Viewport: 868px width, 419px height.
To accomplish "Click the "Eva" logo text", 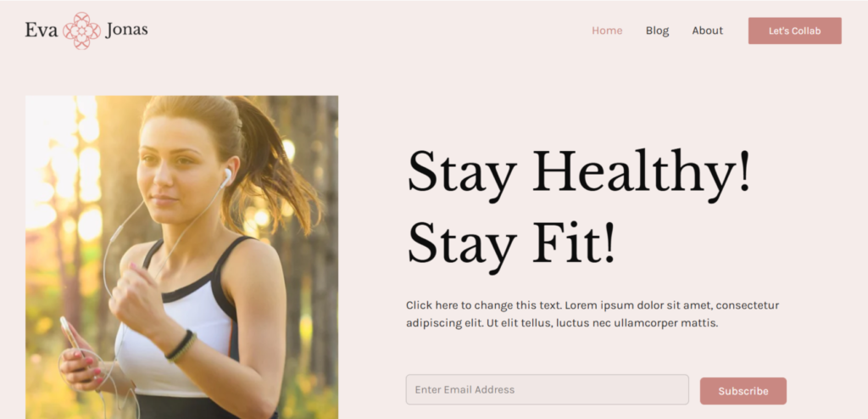I will tap(42, 31).
